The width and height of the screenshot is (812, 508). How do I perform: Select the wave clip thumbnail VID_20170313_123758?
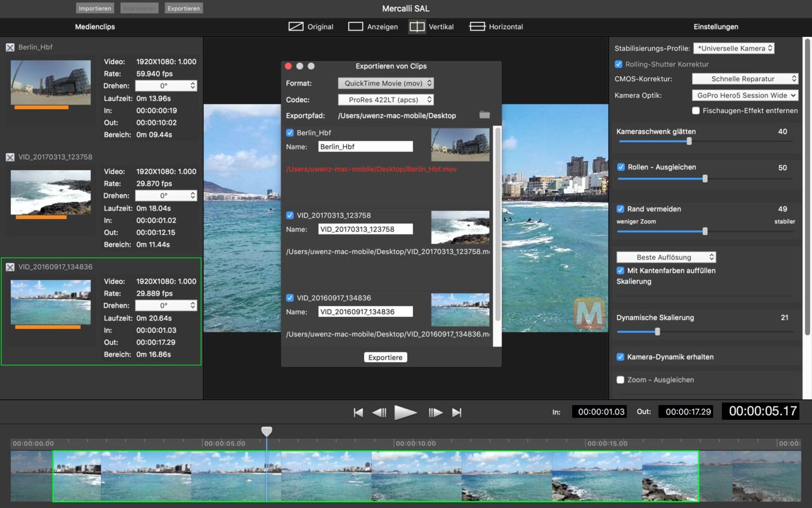[51, 192]
